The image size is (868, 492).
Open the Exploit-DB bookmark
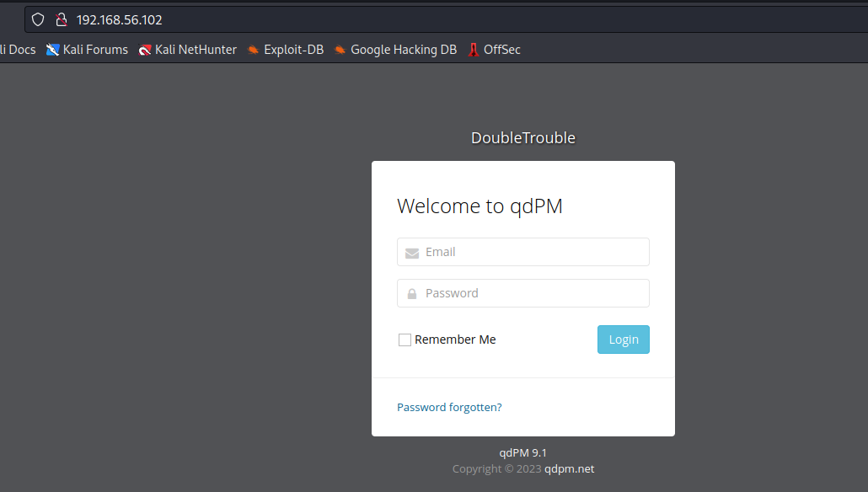click(285, 50)
